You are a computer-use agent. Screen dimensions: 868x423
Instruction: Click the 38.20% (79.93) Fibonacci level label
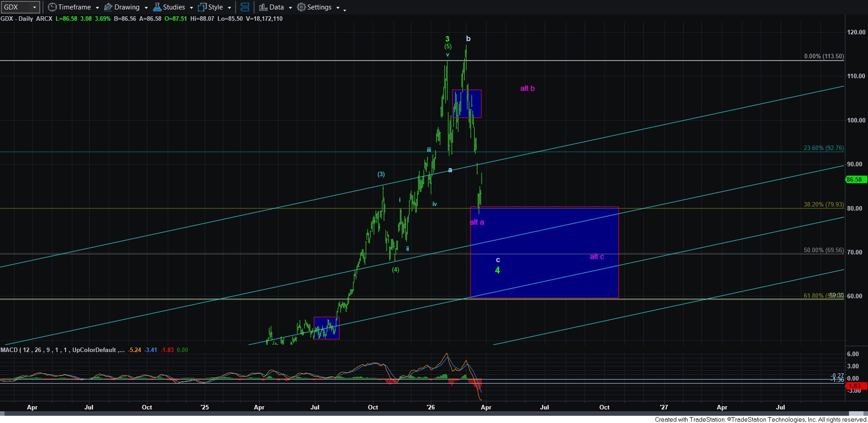pos(823,204)
